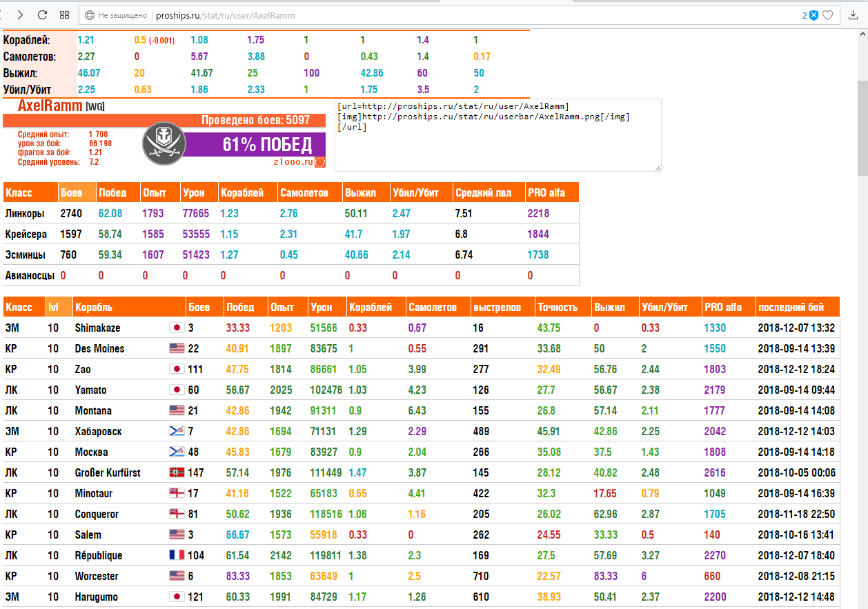Click the PRO alfa value 2616
This screenshot has height=609, width=868.
[715, 472]
